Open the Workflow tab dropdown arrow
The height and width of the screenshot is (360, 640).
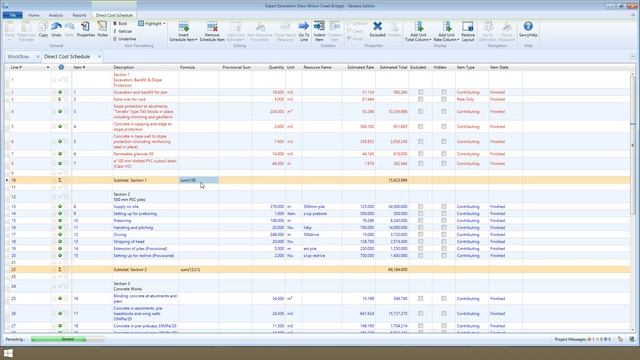coord(38,57)
